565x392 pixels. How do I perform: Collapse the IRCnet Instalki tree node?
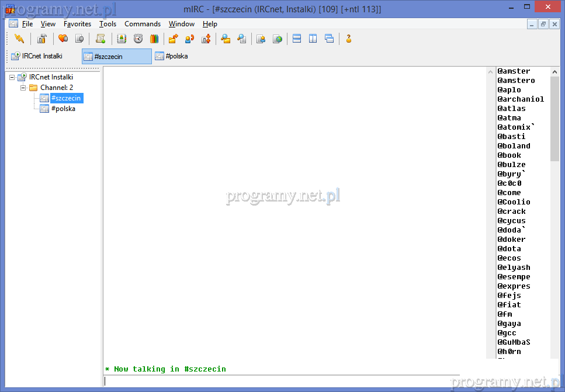point(12,77)
